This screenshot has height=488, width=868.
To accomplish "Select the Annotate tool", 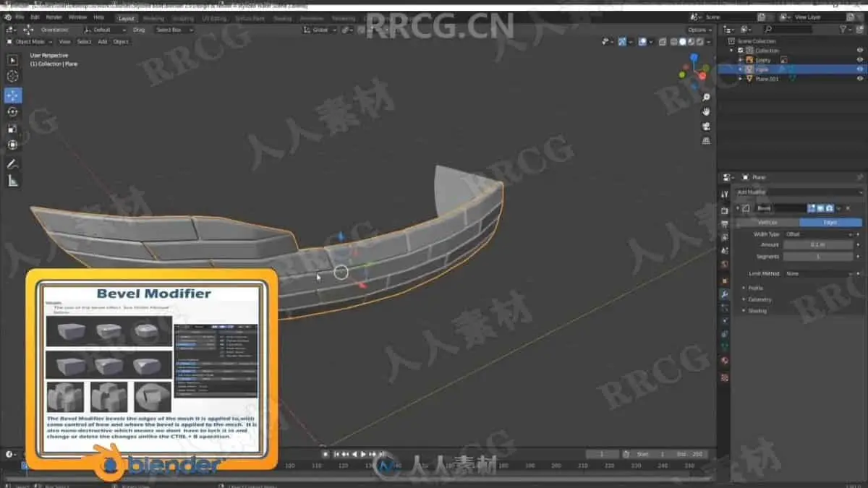I will point(12,164).
